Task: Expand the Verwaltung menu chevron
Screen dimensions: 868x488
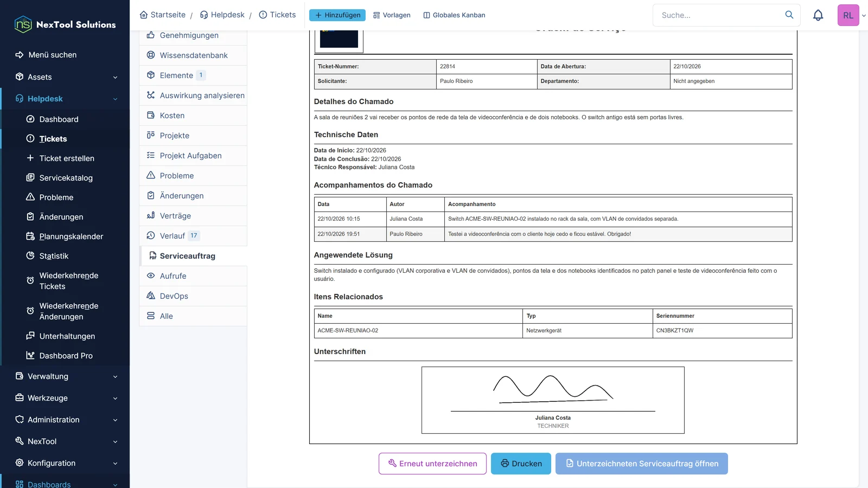Action: click(115, 376)
